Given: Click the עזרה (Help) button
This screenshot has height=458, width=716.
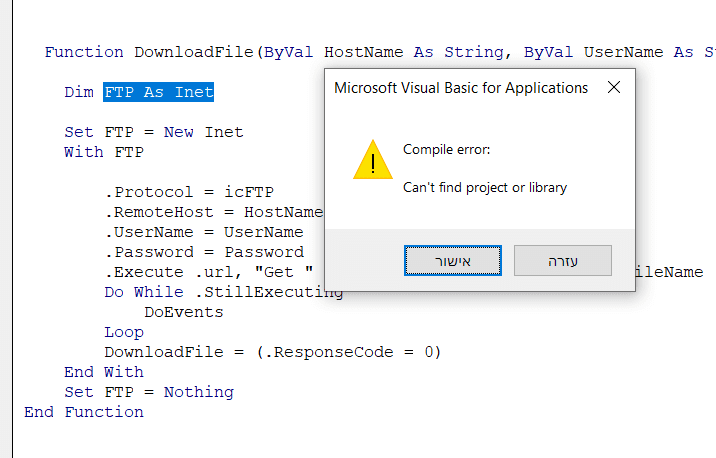Looking at the screenshot, I should click(x=562, y=261).
